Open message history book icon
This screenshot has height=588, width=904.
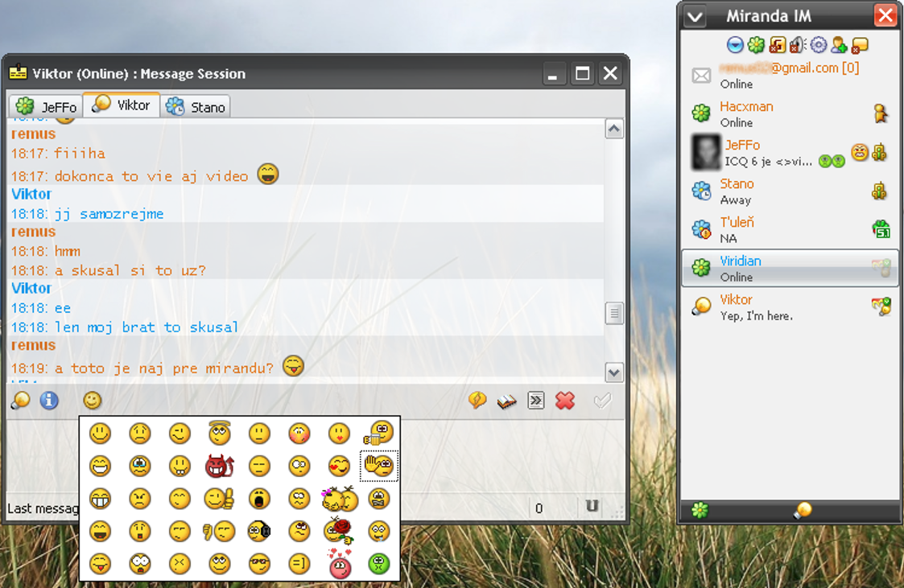506,401
